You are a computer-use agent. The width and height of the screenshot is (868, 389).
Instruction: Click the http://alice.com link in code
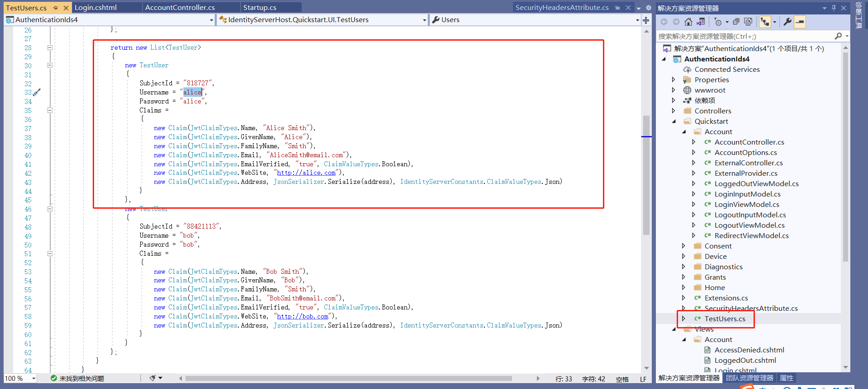(x=306, y=173)
